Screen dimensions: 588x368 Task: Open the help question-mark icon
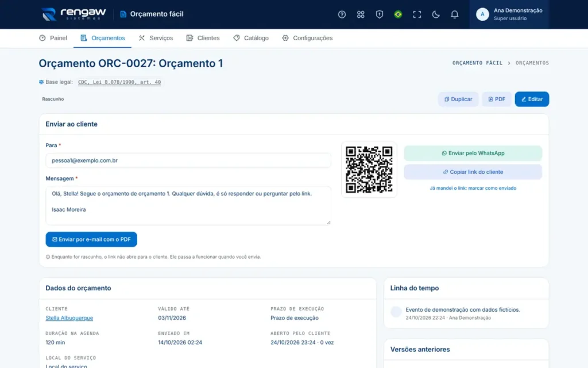pyautogui.click(x=342, y=14)
